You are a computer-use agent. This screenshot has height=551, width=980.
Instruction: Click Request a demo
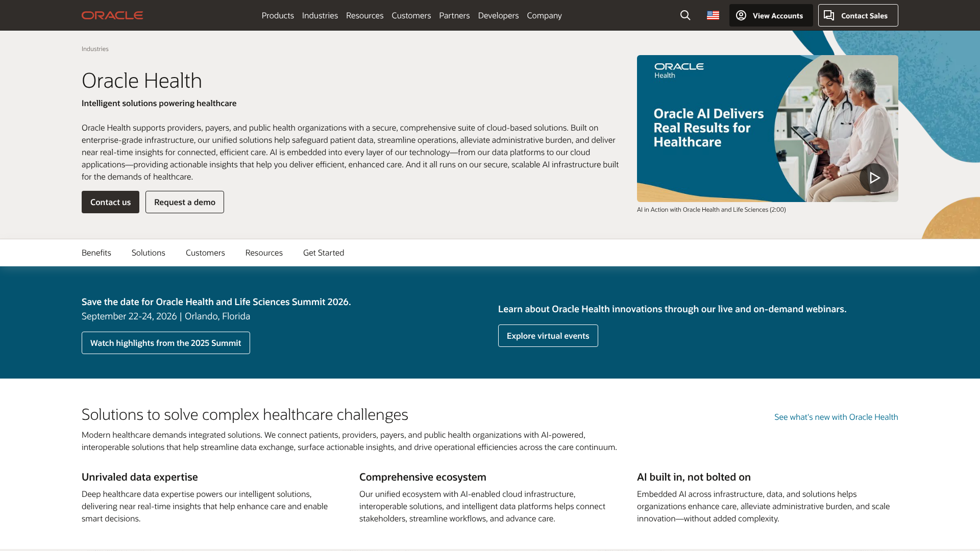tap(184, 202)
